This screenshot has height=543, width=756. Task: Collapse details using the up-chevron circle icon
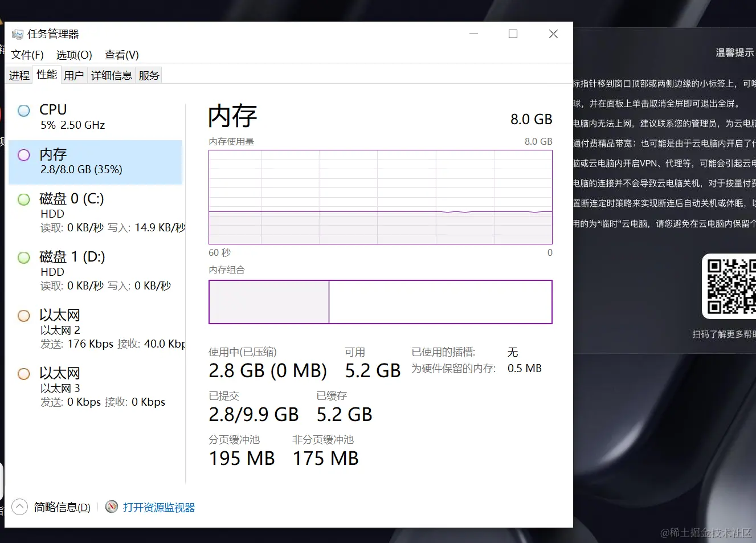coord(19,507)
